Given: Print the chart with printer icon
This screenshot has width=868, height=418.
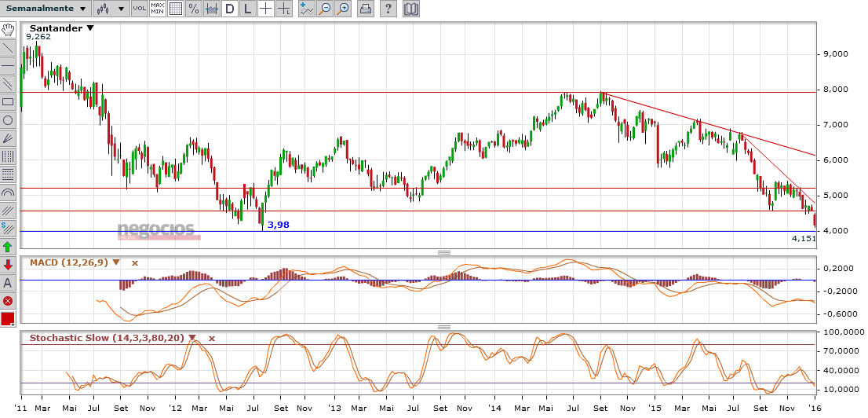Looking at the screenshot, I should tap(366, 9).
